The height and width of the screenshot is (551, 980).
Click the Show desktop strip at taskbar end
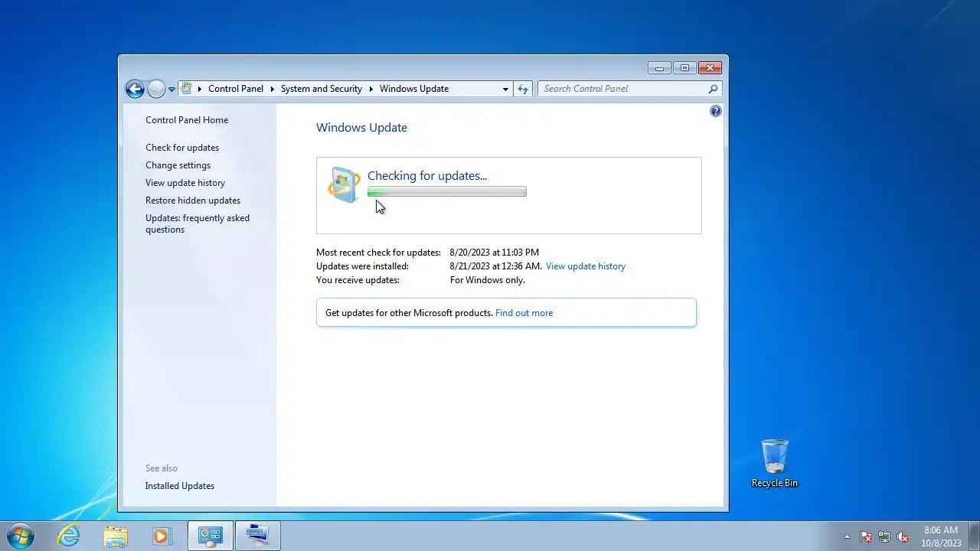[x=974, y=536]
